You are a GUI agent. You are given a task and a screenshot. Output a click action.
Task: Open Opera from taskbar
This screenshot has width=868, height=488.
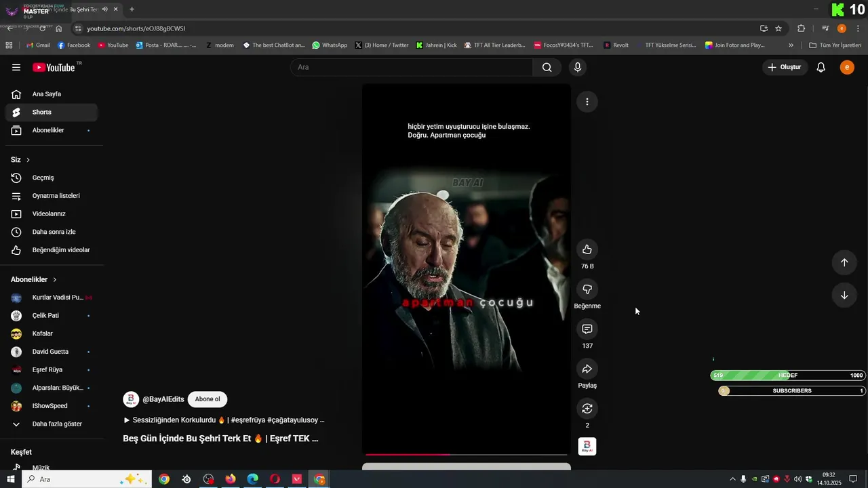275,479
